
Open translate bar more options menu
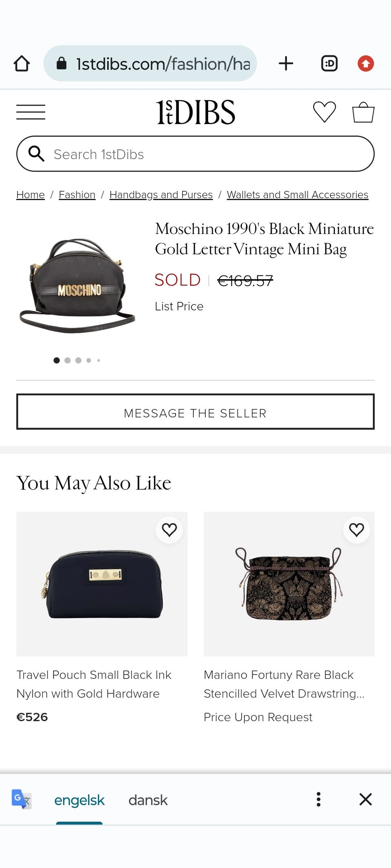(x=319, y=799)
